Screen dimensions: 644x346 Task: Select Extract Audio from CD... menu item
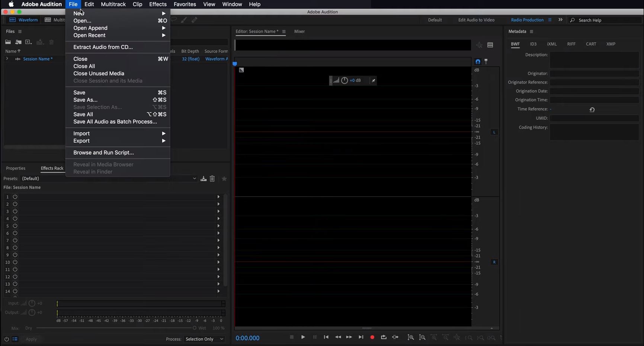(118, 47)
